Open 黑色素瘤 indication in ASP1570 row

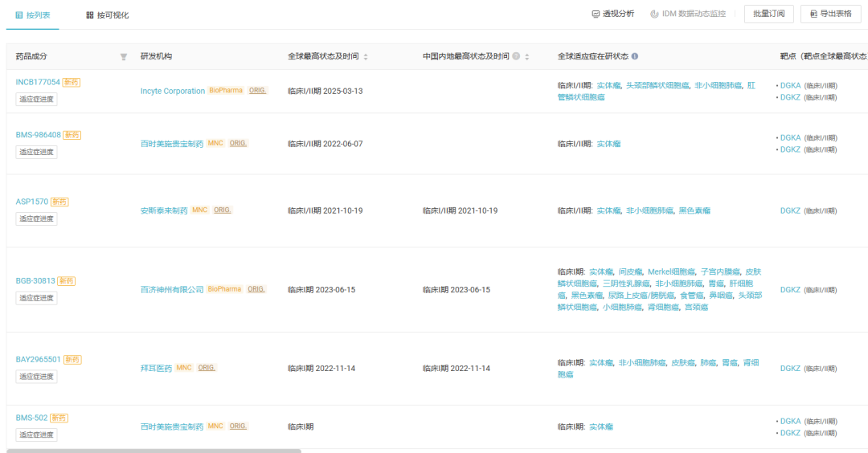(694, 210)
